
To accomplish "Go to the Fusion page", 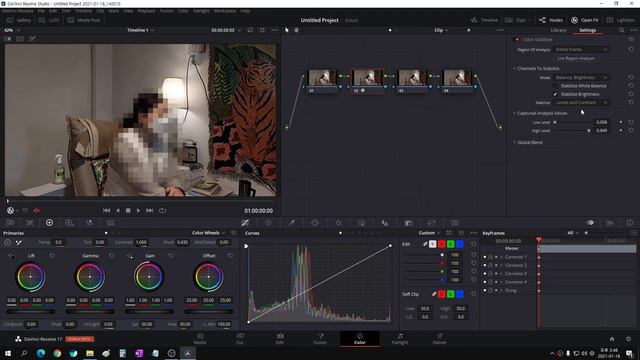I will (320, 339).
